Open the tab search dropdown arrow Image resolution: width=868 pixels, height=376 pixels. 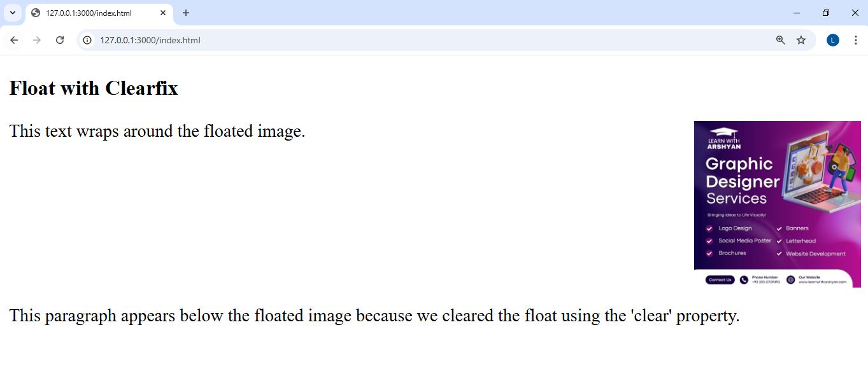tap(12, 13)
